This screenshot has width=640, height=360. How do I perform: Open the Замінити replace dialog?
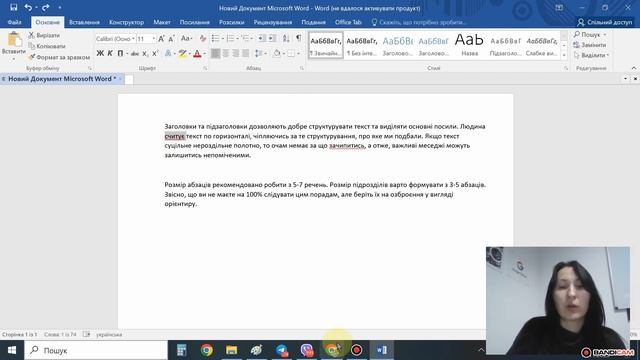pyautogui.click(x=590, y=45)
